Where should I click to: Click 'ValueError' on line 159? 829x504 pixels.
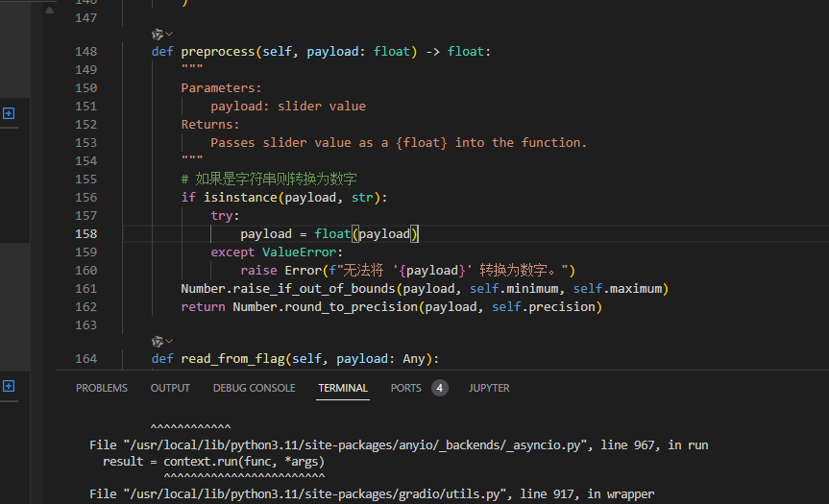[300, 252]
